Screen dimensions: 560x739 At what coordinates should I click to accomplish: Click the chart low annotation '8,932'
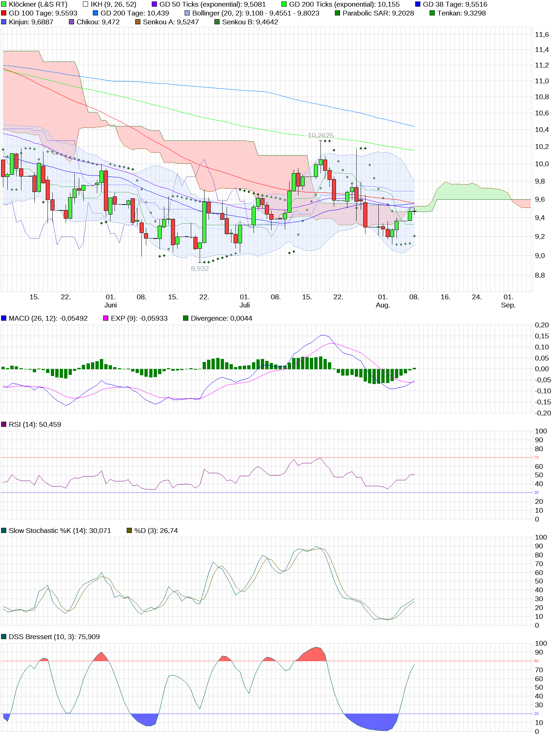coord(200,269)
